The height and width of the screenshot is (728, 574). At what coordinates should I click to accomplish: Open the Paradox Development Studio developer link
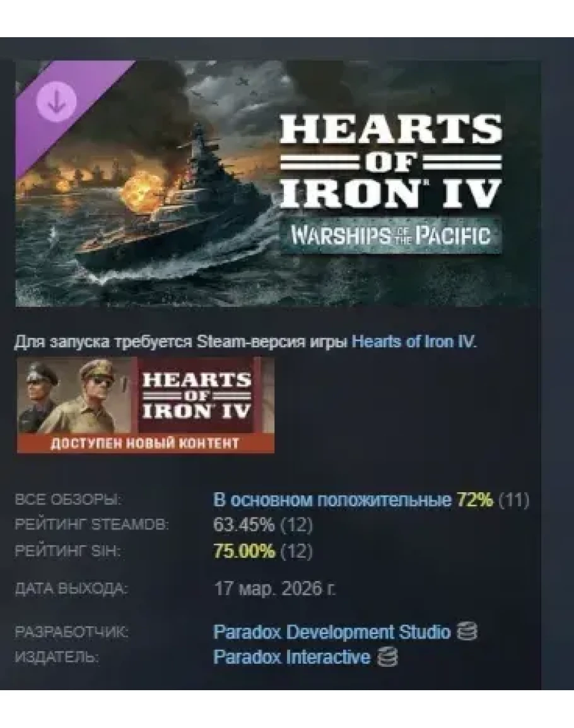pyautogui.click(x=332, y=632)
